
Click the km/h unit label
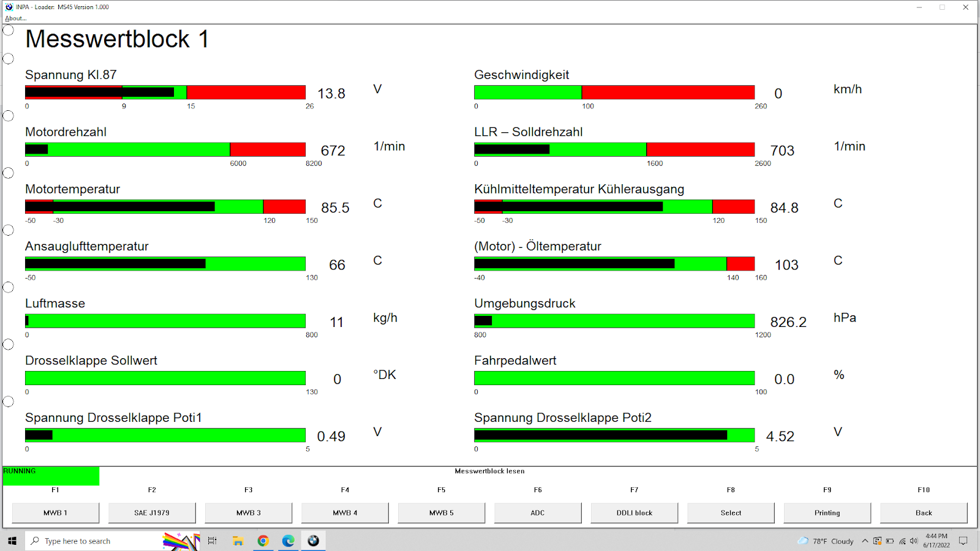pyautogui.click(x=848, y=89)
